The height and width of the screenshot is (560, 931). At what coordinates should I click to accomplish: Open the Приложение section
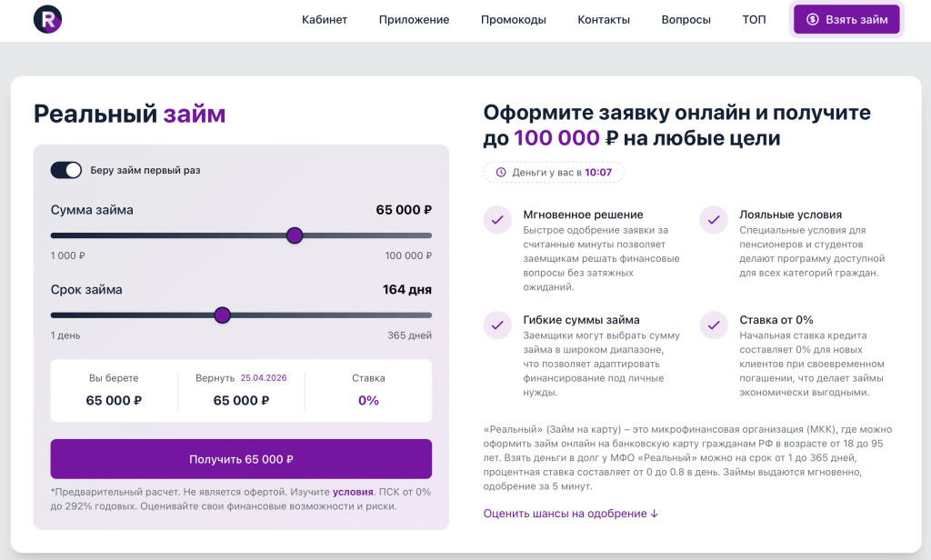pos(414,18)
